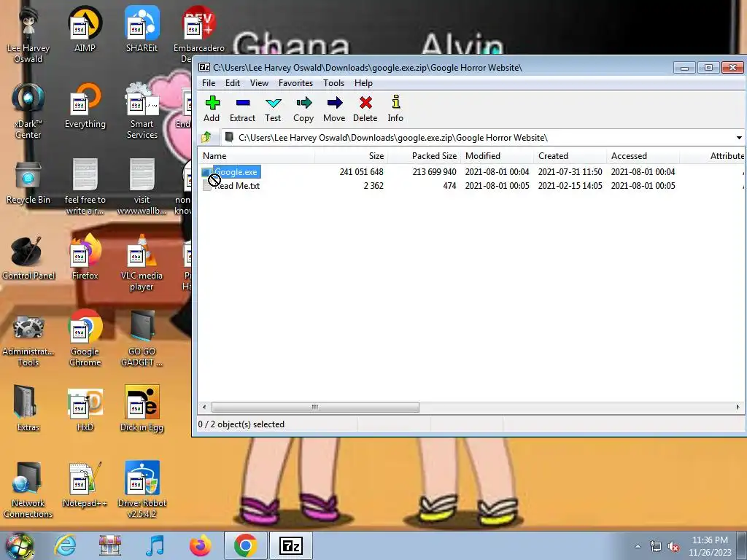Viewport: 747px width, 560px height.
Task: Select the Firefox desktop shortcut
Action: pyautogui.click(x=85, y=257)
